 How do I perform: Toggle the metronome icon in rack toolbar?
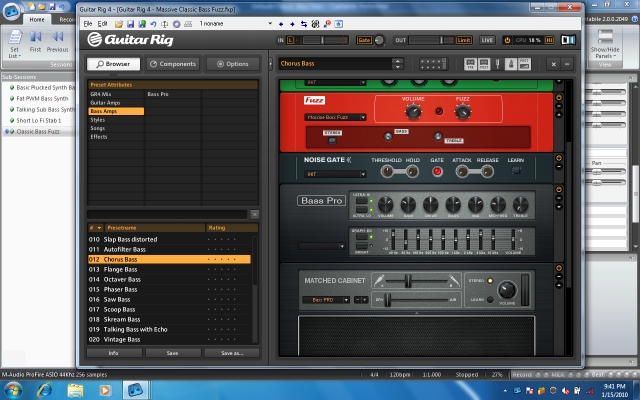(x=511, y=64)
